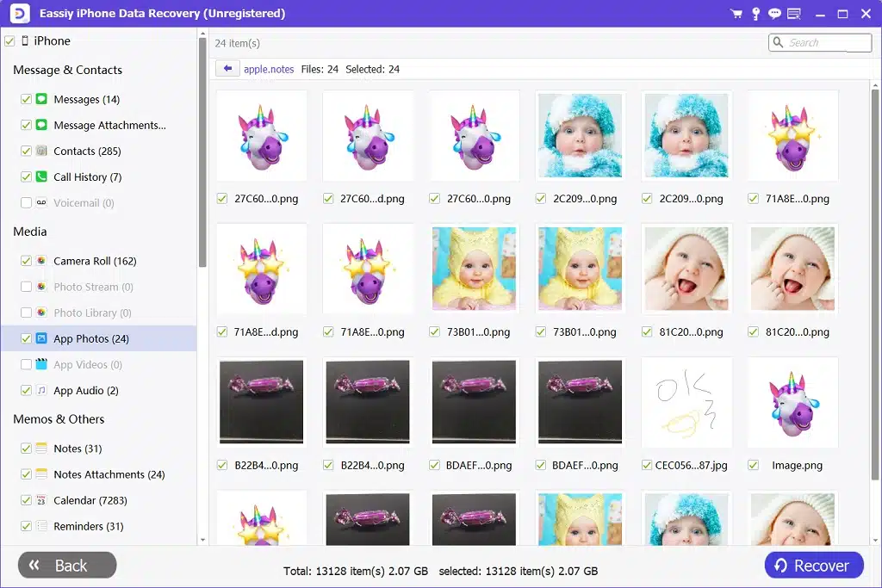The width and height of the screenshot is (882, 588).
Task: Toggle the Reminders (31) checkbox
Action: click(x=26, y=526)
